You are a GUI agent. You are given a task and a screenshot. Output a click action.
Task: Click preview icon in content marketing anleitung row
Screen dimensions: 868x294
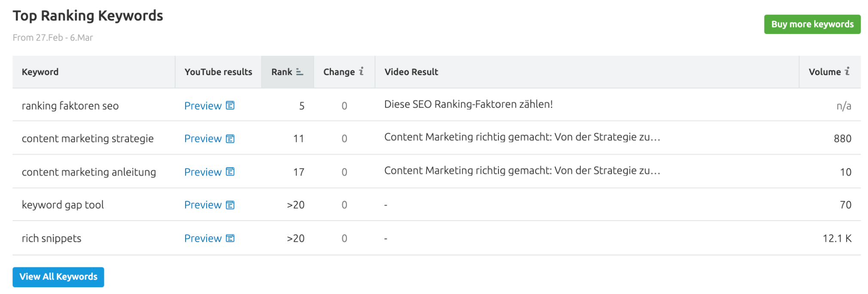pos(230,172)
